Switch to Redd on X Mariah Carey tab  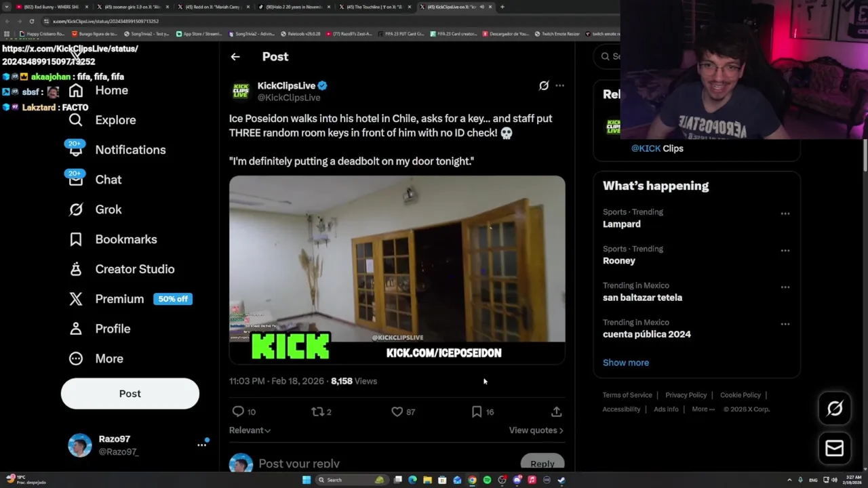point(214,7)
